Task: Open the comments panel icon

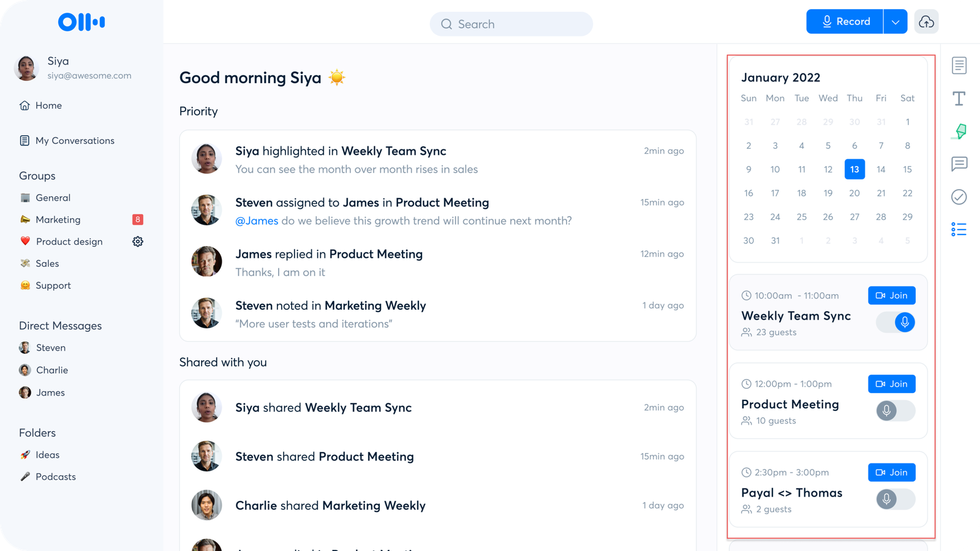Action: click(959, 163)
